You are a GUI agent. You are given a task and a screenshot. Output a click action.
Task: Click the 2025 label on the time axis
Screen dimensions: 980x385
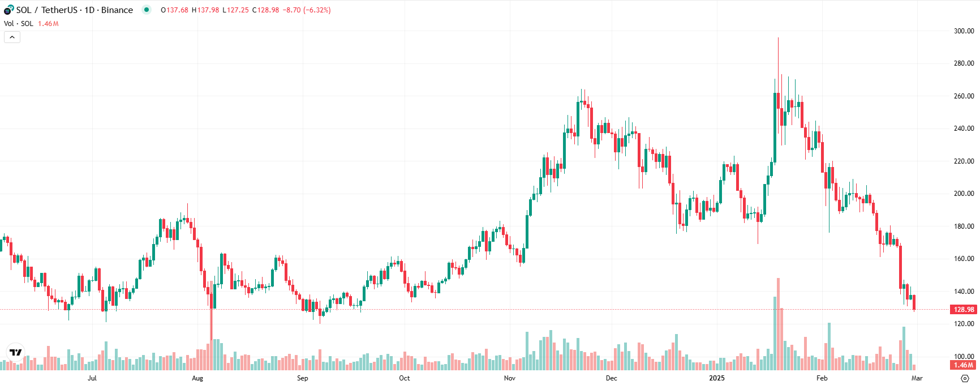(x=717, y=377)
